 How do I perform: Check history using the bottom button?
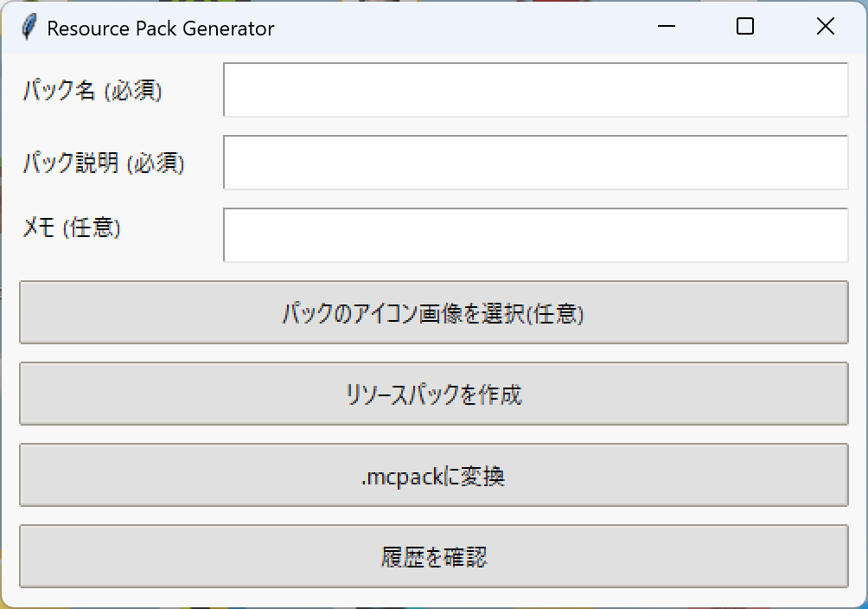coord(433,556)
